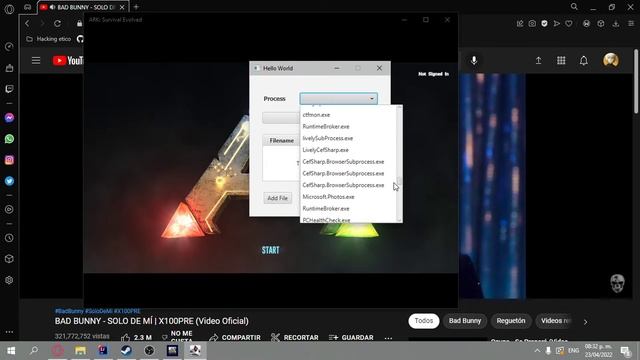640x360 pixels.
Task: Activate YouTube voice search microphone
Action: point(474,60)
